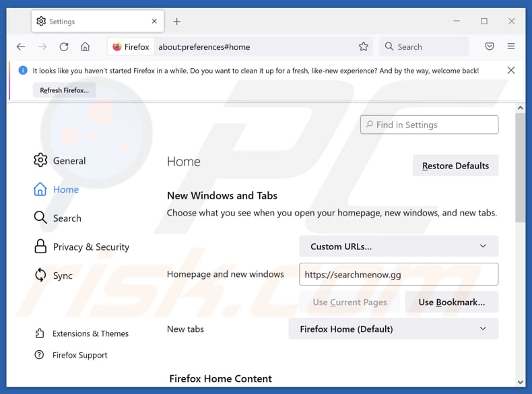This screenshot has width=532, height=394.
Task: Bookmark this page with the star icon
Action: [364, 46]
